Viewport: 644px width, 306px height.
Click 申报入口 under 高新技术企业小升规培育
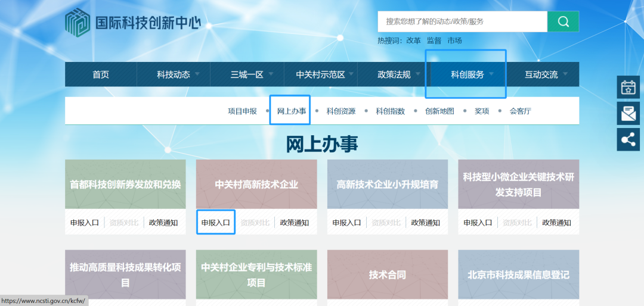[346, 223]
